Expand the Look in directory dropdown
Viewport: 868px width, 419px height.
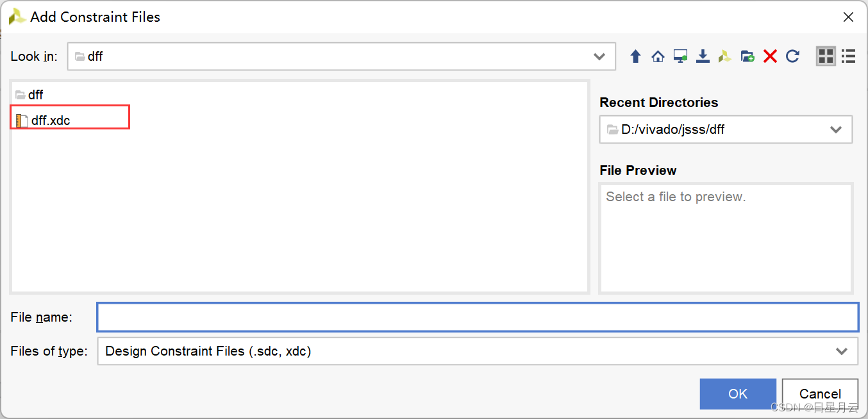pyautogui.click(x=599, y=56)
